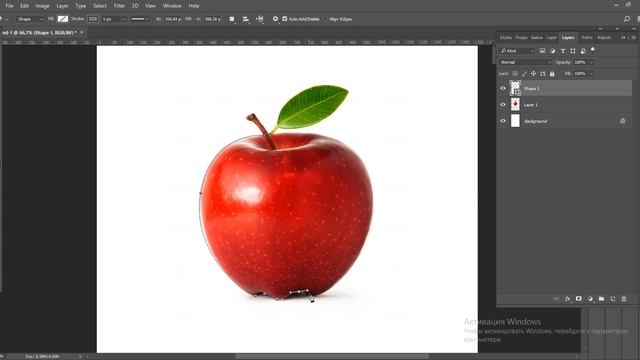The width and height of the screenshot is (640, 360).
Task: Close the document tab
Action: (x=82, y=32)
